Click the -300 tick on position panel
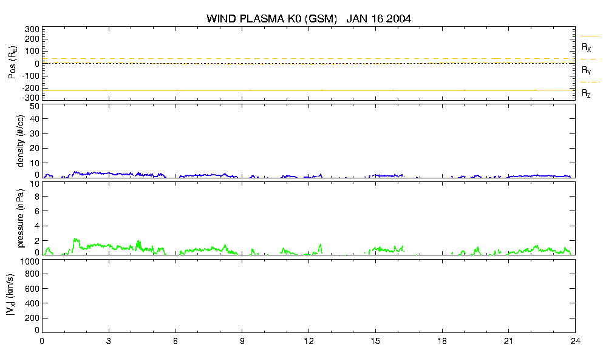This screenshot has height=364, width=603. pos(30,98)
